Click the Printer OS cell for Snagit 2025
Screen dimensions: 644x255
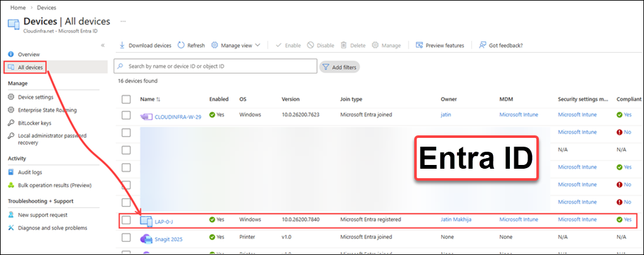click(x=247, y=237)
